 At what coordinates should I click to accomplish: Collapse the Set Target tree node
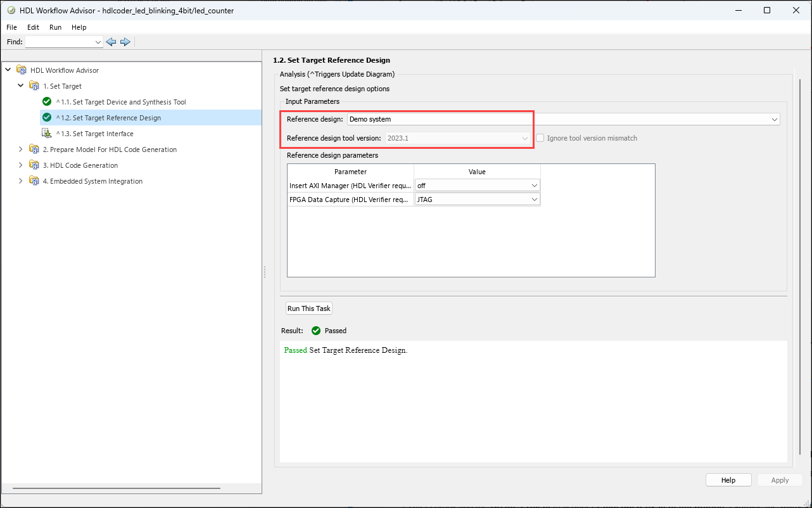tap(21, 86)
